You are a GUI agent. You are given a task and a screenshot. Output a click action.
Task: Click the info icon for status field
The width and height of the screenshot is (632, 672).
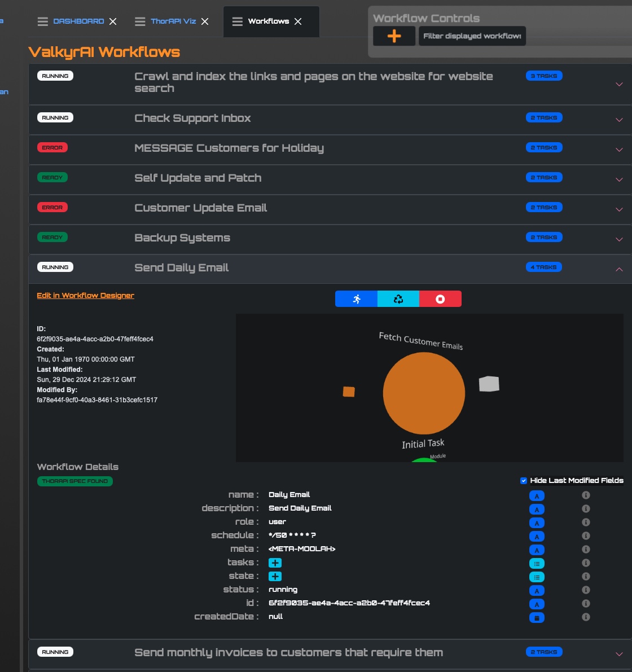pos(586,590)
